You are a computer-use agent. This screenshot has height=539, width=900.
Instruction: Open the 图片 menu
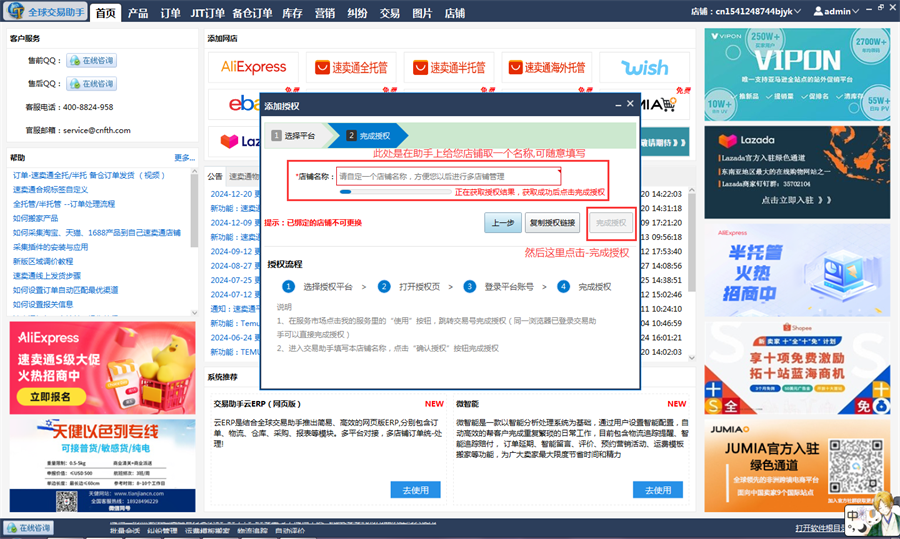click(x=422, y=13)
